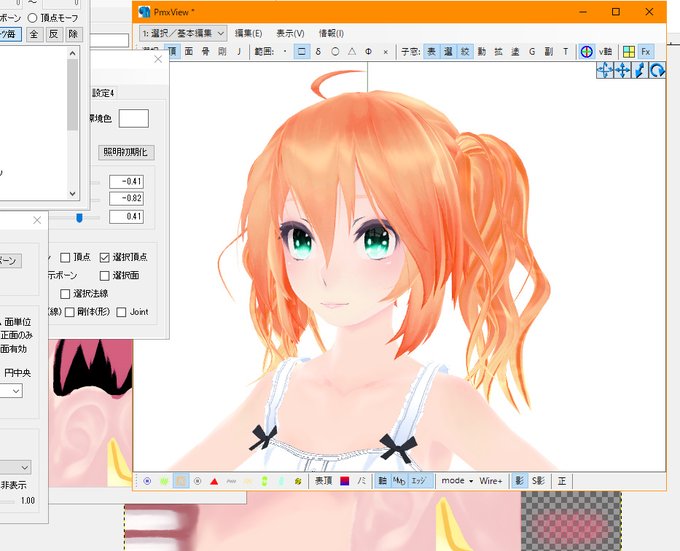Toggle the 影 shadow button
The width and height of the screenshot is (680, 551).
(519, 481)
